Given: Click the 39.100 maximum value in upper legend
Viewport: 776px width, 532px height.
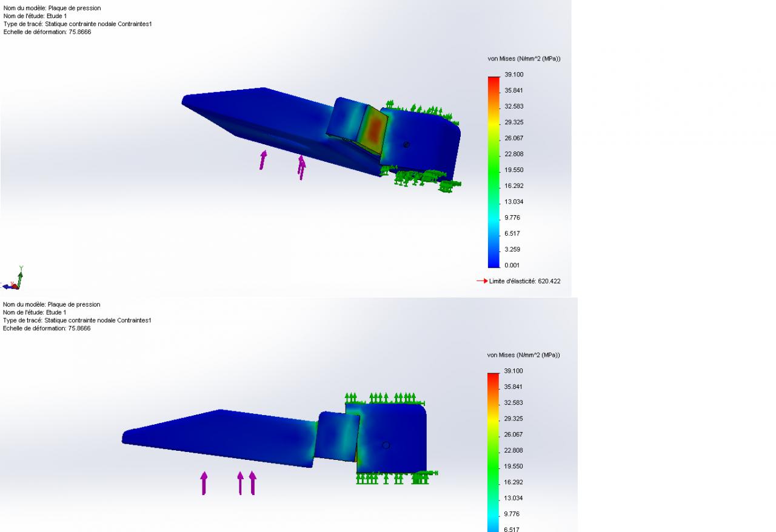Looking at the screenshot, I should (x=513, y=75).
